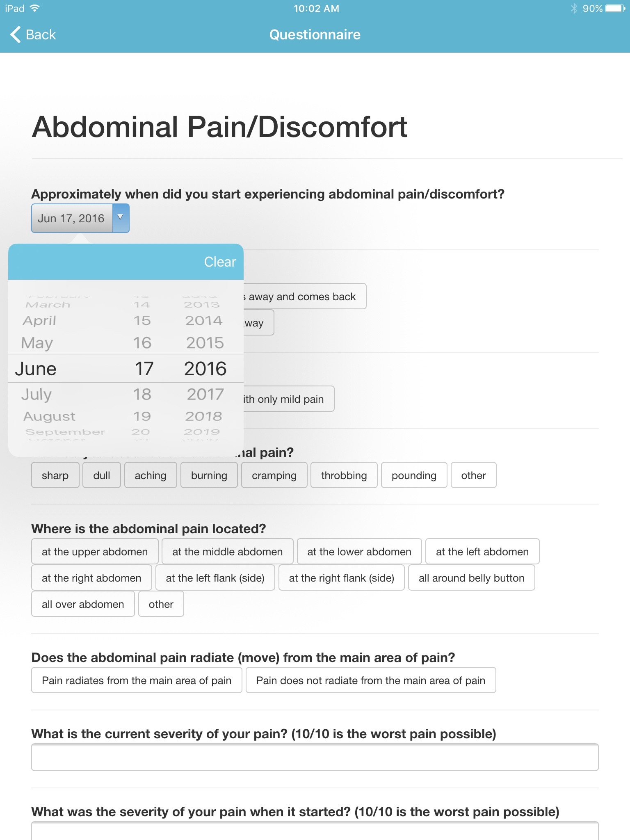Tap the Bluetooth status icon
The height and width of the screenshot is (840, 630).
[574, 8]
